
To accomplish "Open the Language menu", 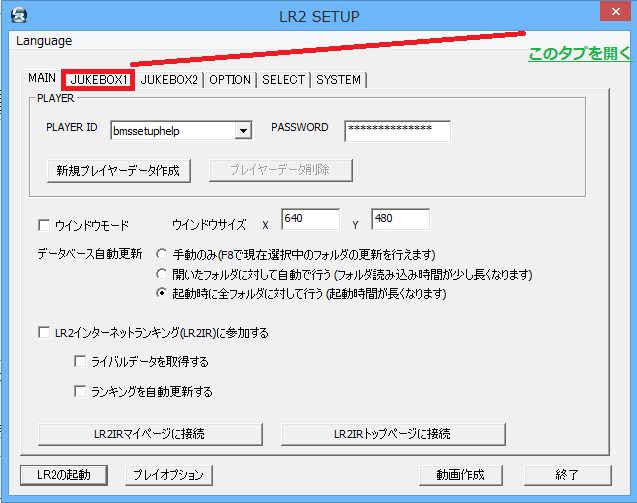I will coord(44,41).
